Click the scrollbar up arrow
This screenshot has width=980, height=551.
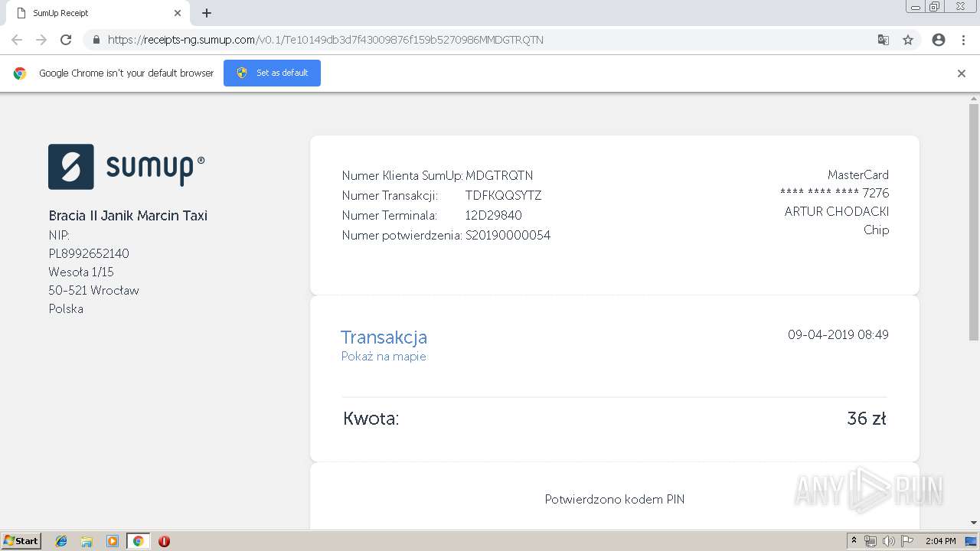pyautogui.click(x=974, y=98)
